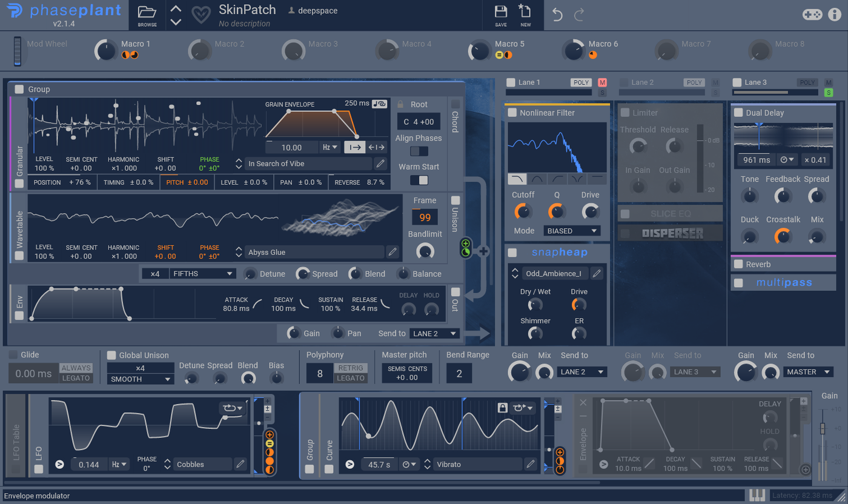
Task: Set glide mode to ALWAYS
Action: tap(76, 368)
